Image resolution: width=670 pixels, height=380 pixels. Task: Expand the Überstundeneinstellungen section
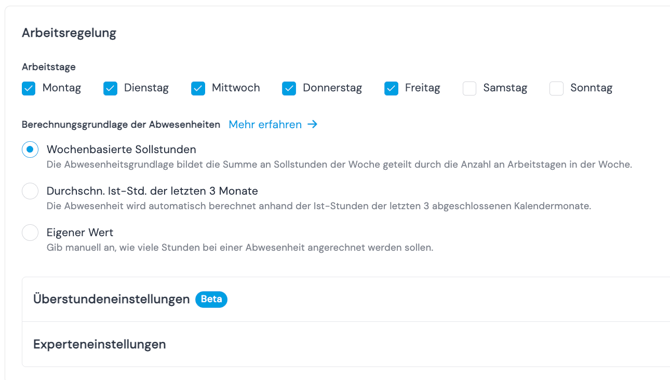pos(346,299)
